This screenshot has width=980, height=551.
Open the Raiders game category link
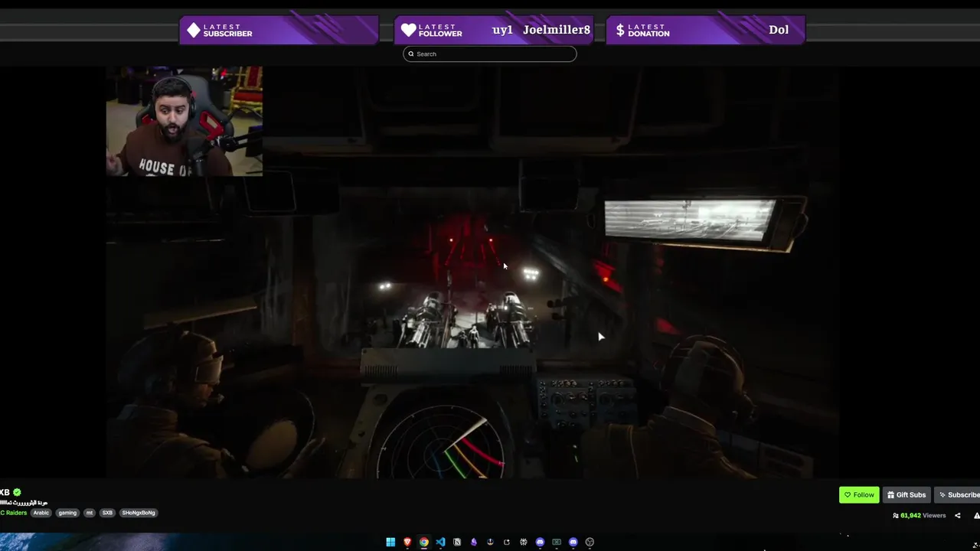(13, 513)
